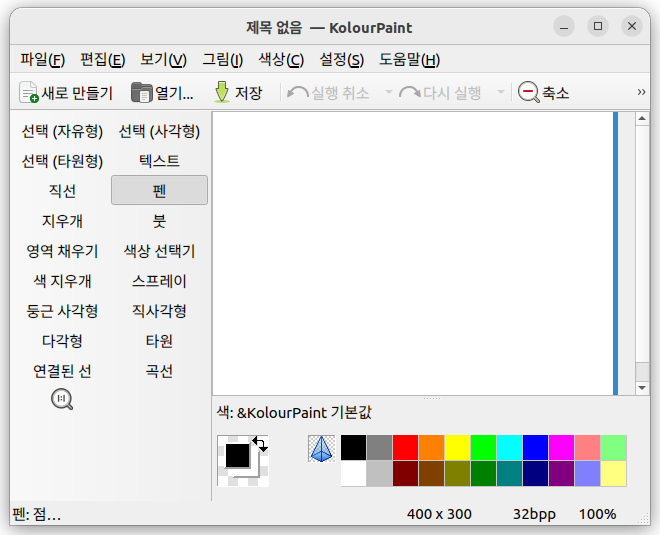Pick the yellow palette swatch
Image resolution: width=660 pixels, height=535 pixels.
coord(458,447)
